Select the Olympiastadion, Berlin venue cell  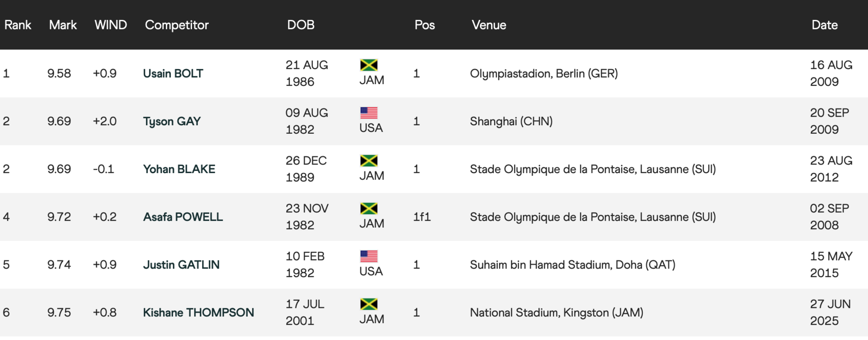coord(544,74)
